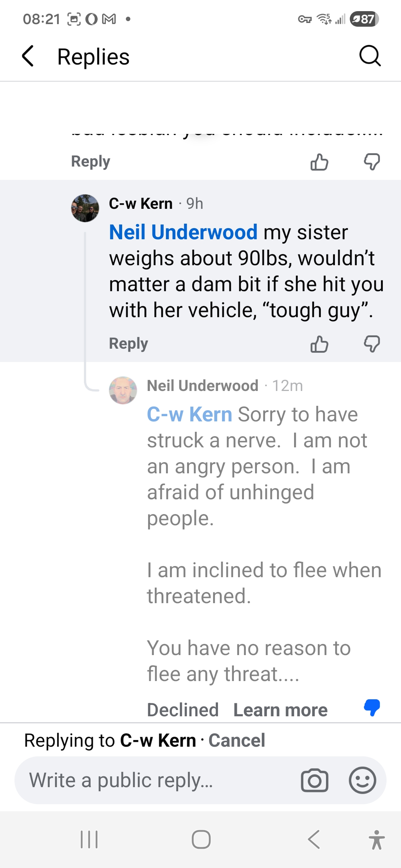401x868 pixels.
Task: Thumbs down the topmost partial comment
Action: [372, 162]
